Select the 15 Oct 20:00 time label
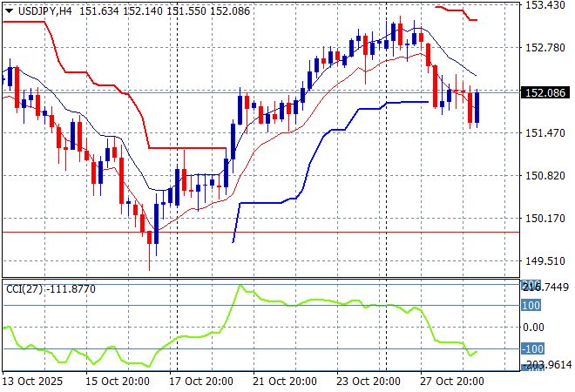Viewport: 575px width, 392px height. point(118,382)
